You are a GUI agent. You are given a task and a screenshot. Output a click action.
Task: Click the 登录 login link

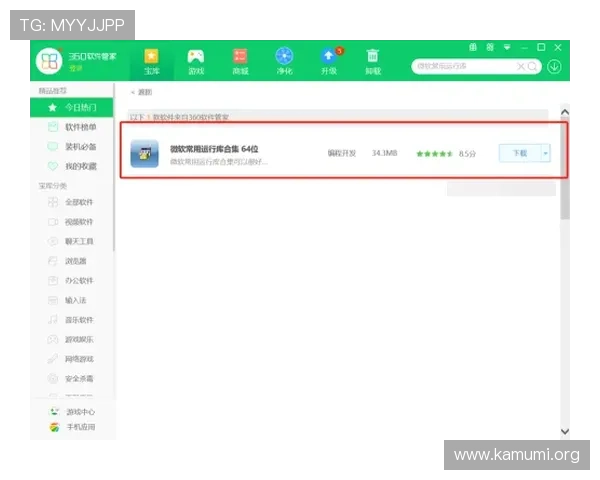tap(76, 68)
